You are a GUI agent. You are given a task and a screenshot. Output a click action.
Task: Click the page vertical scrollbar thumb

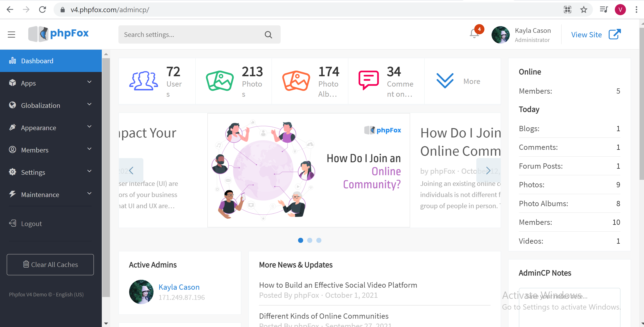[642, 104]
